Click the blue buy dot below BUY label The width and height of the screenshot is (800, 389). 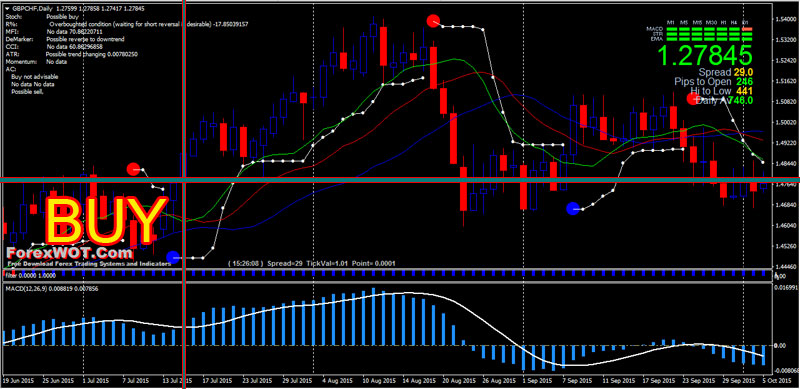173,257
